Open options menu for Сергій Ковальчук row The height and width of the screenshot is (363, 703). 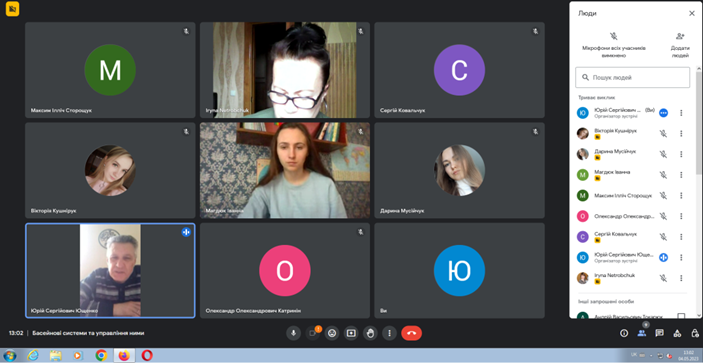681,237
